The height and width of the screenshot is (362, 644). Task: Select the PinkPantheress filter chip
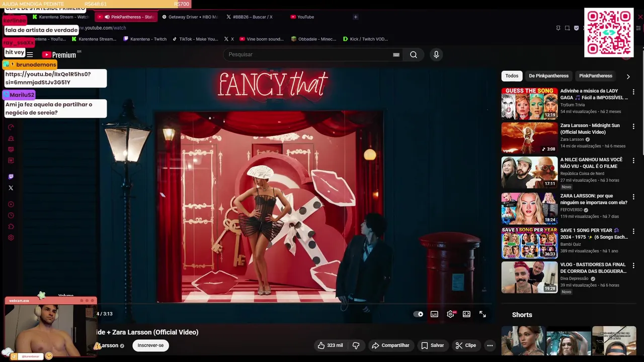(596, 76)
